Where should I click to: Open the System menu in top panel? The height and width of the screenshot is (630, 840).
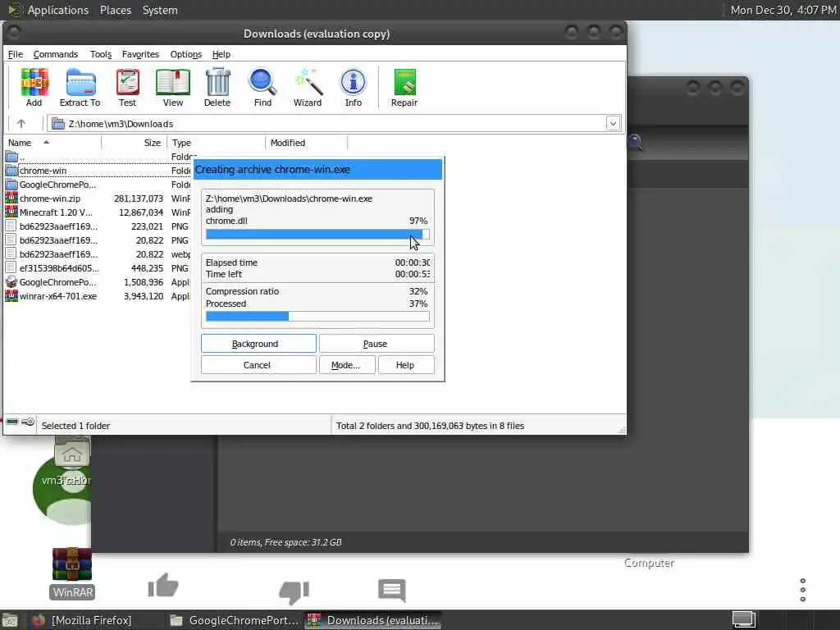click(x=160, y=10)
